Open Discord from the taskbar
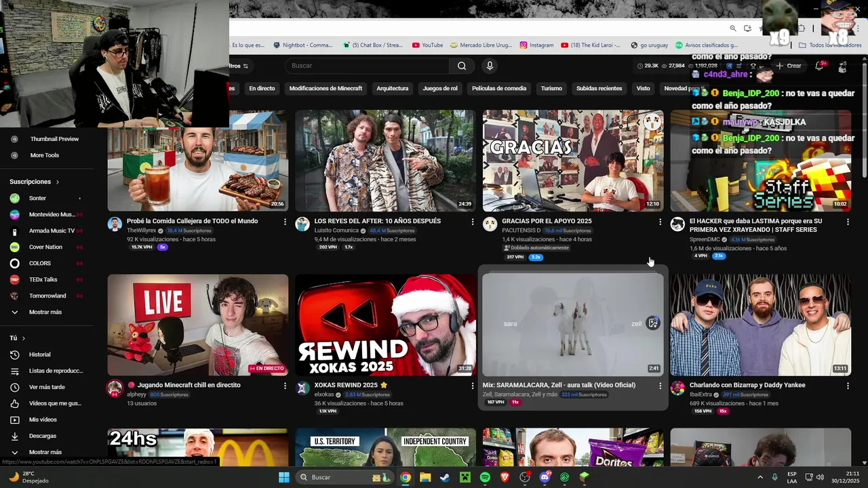This screenshot has height=488, width=868. 545,477
